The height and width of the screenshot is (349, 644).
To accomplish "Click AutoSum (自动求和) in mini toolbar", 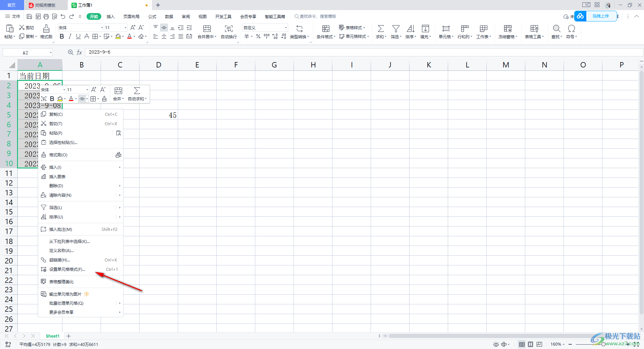I will pos(137,94).
